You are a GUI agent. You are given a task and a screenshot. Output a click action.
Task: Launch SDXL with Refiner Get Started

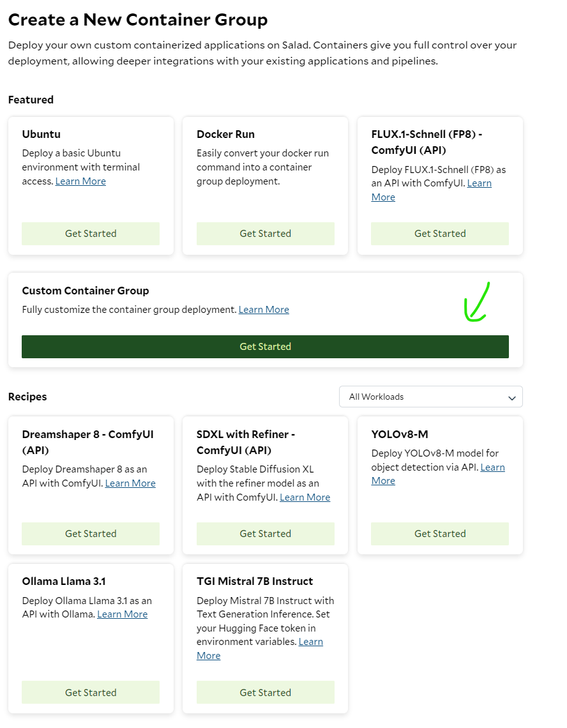(x=265, y=533)
